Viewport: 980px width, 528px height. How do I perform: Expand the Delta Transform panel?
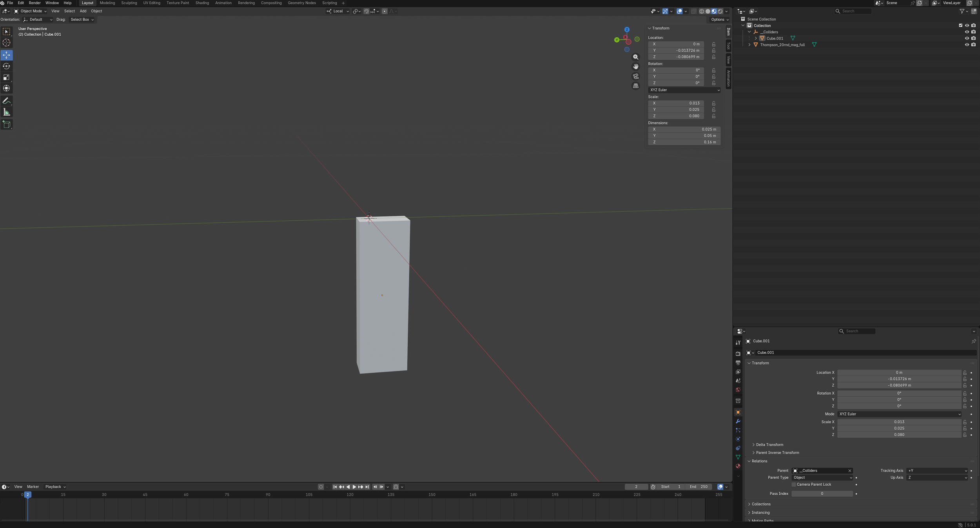coord(769,445)
